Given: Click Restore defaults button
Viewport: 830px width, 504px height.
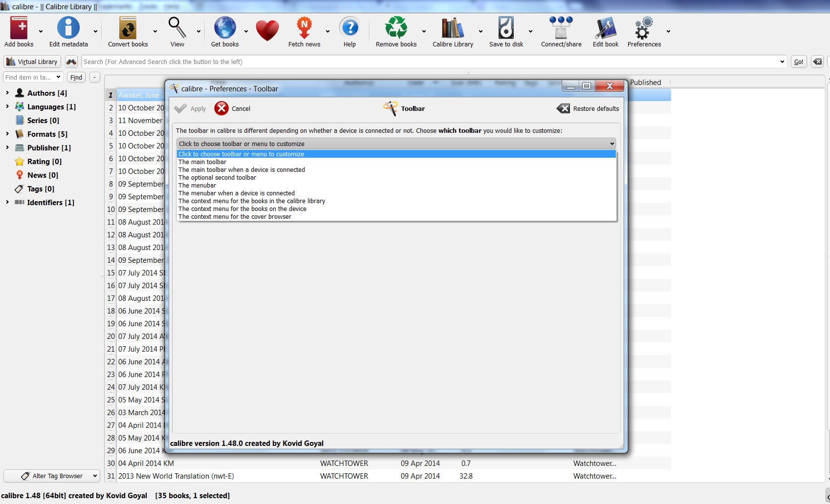Looking at the screenshot, I should pyautogui.click(x=588, y=108).
